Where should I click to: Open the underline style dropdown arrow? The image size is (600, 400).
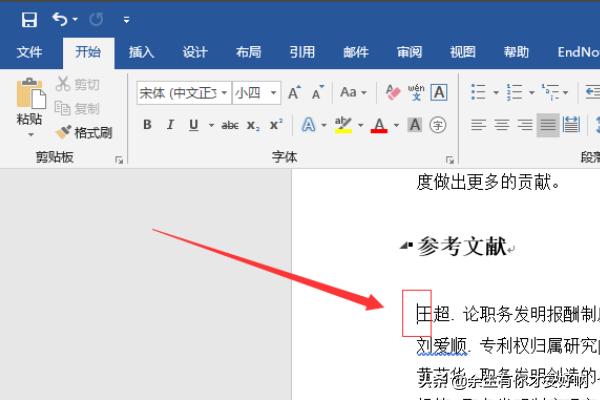[211, 125]
